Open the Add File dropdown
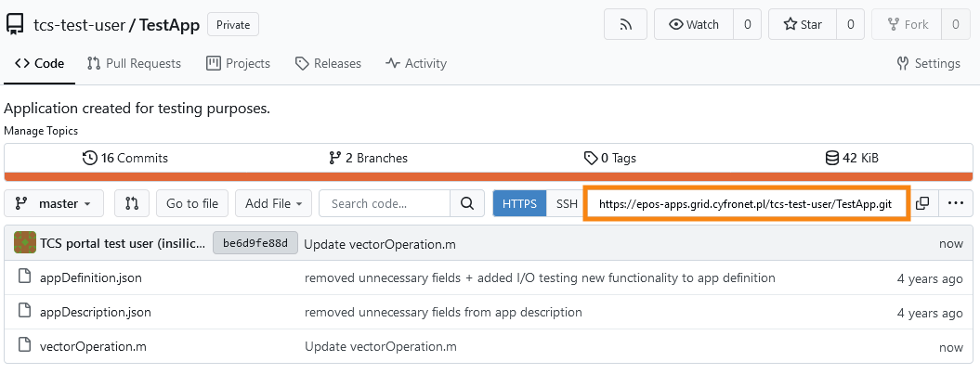Viewport: 980px width, 374px height. [x=274, y=203]
